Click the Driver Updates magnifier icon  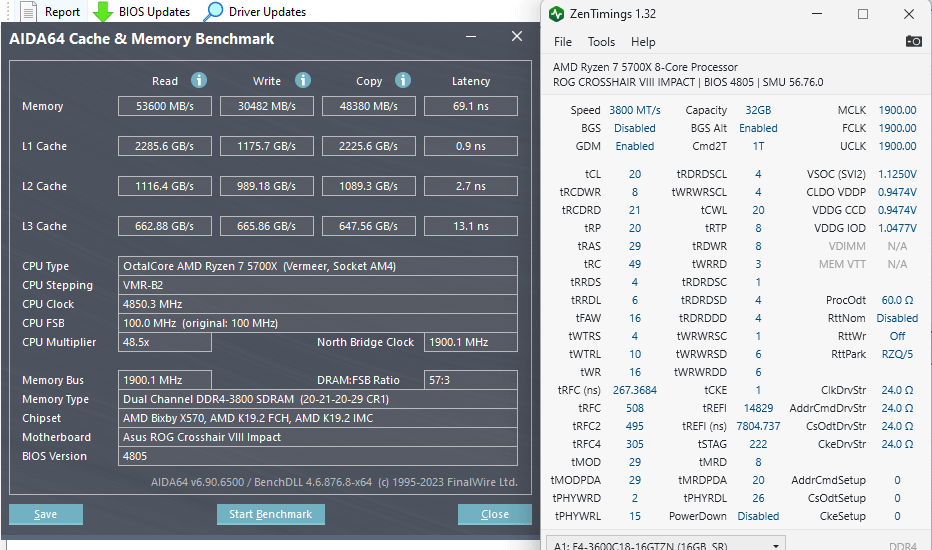213,11
